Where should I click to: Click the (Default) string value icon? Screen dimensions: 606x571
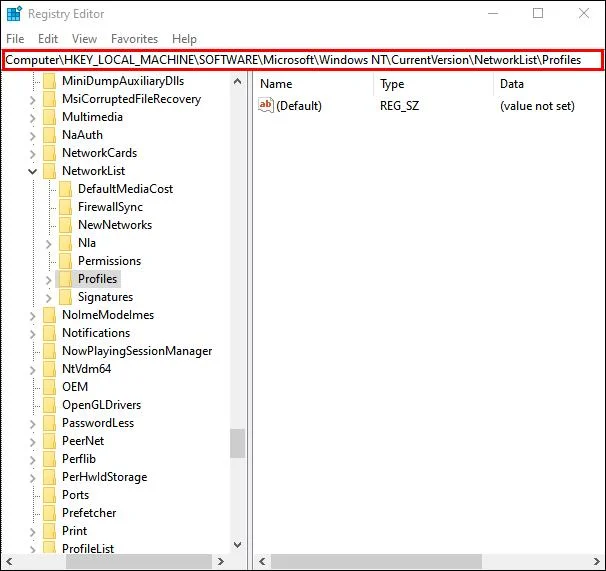click(x=266, y=105)
